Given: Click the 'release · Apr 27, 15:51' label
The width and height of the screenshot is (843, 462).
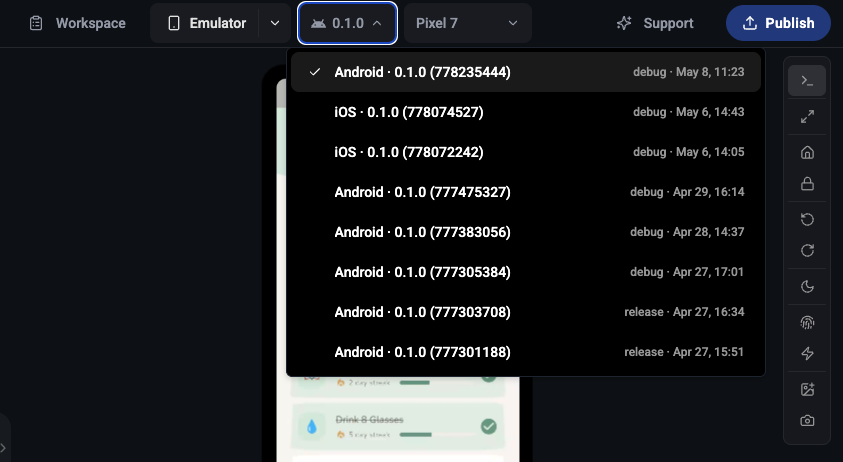Looking at the screenshot, I should click(x=684, y=352).
